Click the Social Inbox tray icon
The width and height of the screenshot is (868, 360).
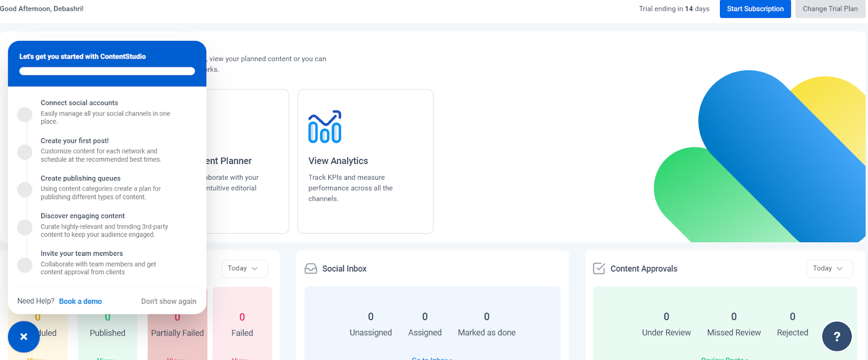[x=311, y=269]
